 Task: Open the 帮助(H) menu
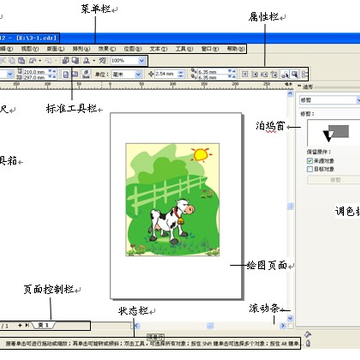(236, 49)
